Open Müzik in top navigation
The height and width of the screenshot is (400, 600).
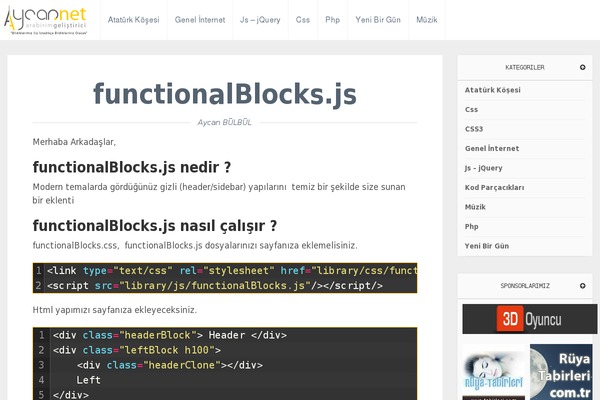[x=427, y=20]
